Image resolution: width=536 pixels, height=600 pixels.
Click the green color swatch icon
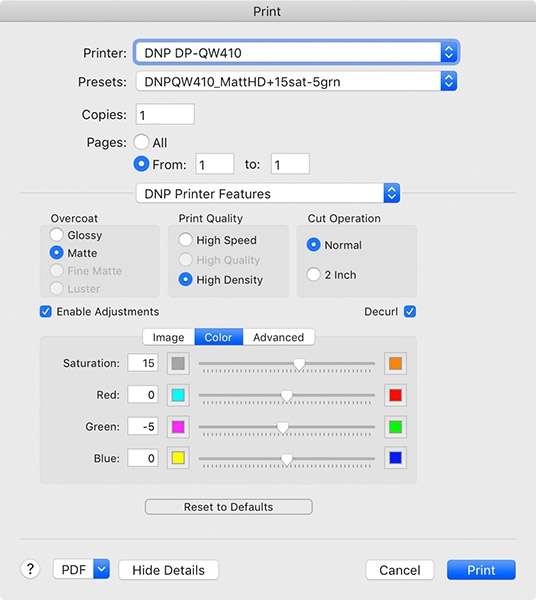[395, 427]
